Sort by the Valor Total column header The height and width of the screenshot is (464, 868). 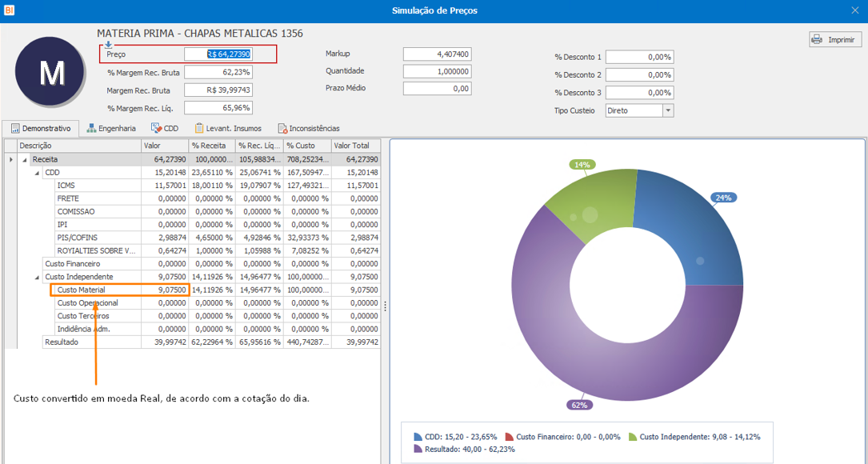(x=356, y=146)
